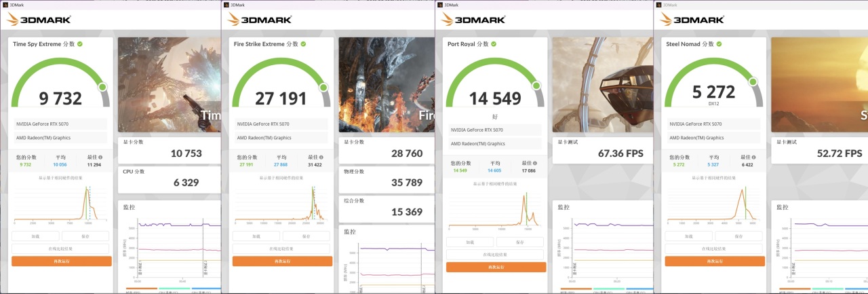Click average score 14 605 in Port Royal window

coord(495,170)
